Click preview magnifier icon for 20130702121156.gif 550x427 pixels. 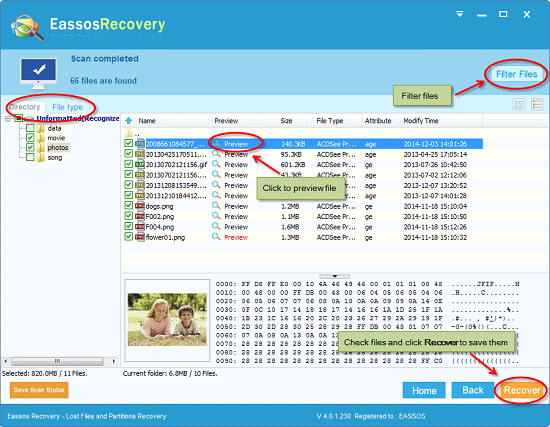[x=216, y=164]
